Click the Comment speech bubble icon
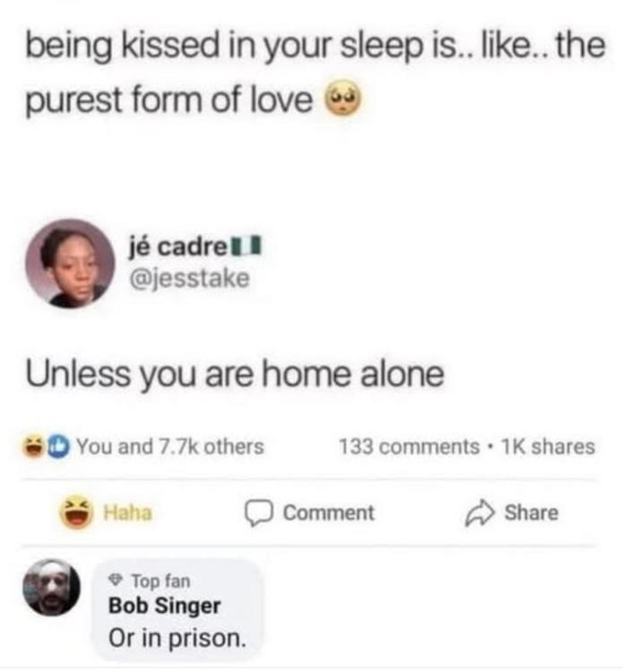 pos(258,513)
